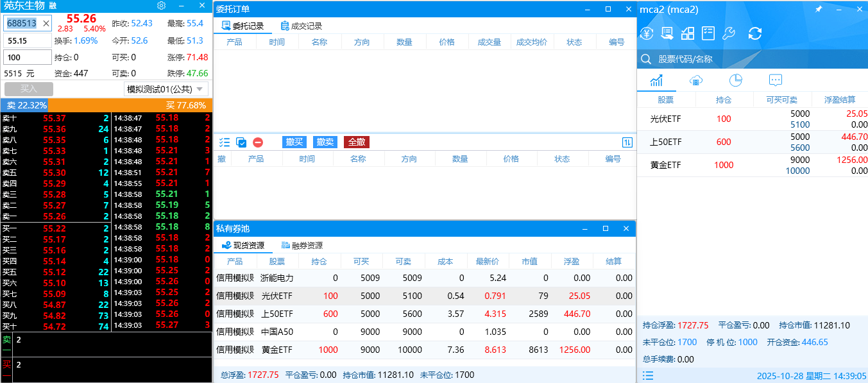Screen dimensions: 868x383
Task: Click the currency ¥ icon in mca2
Action: click(x=646, y=33)
